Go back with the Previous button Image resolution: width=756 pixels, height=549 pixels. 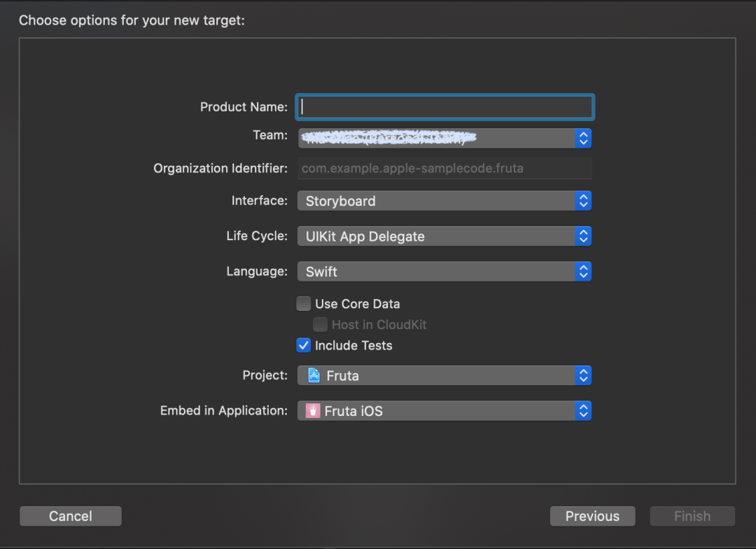tap(592, 516)
